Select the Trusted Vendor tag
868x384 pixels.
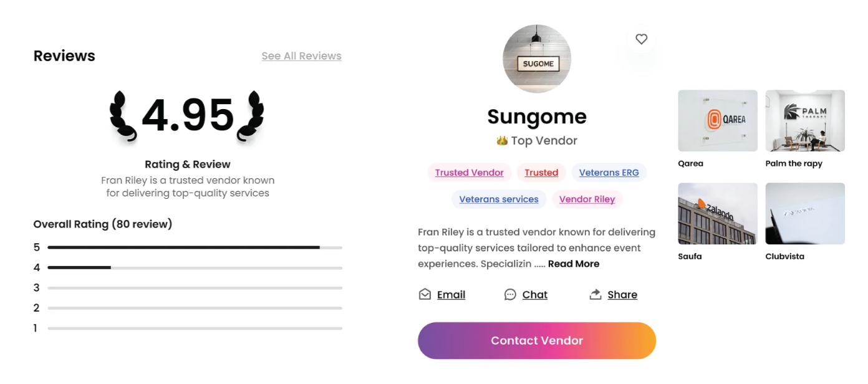[469, 173]
